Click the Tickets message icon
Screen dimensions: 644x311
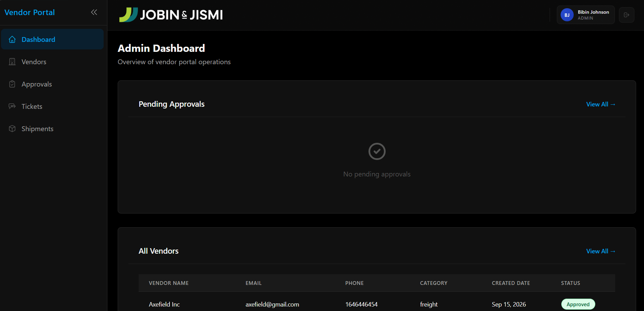coord(12,106)
